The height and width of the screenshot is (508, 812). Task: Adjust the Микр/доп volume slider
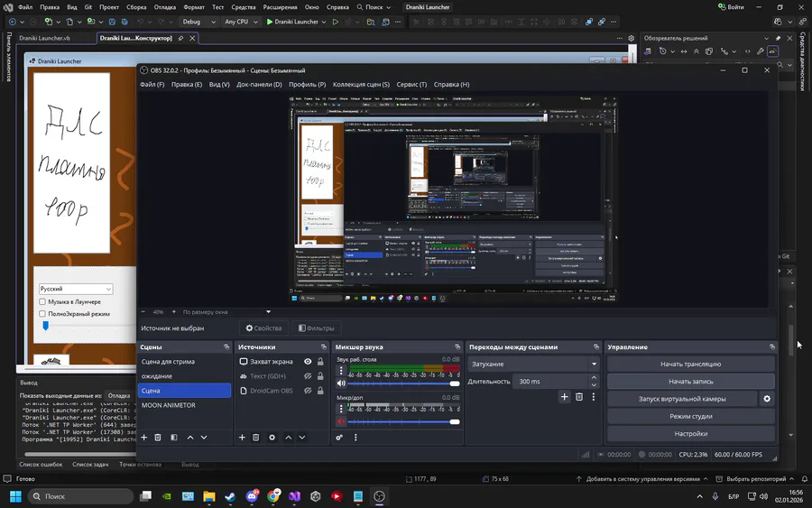click(x=454, y=420)
